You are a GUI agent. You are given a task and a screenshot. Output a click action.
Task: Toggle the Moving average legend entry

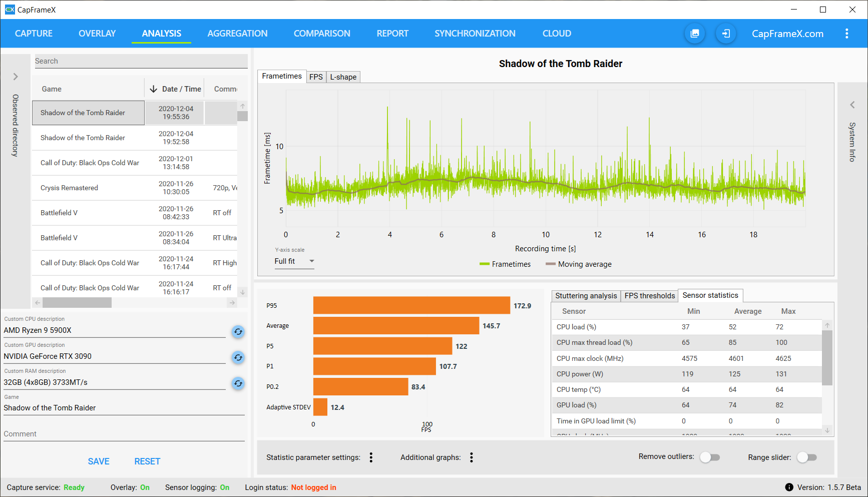point(579,264)
